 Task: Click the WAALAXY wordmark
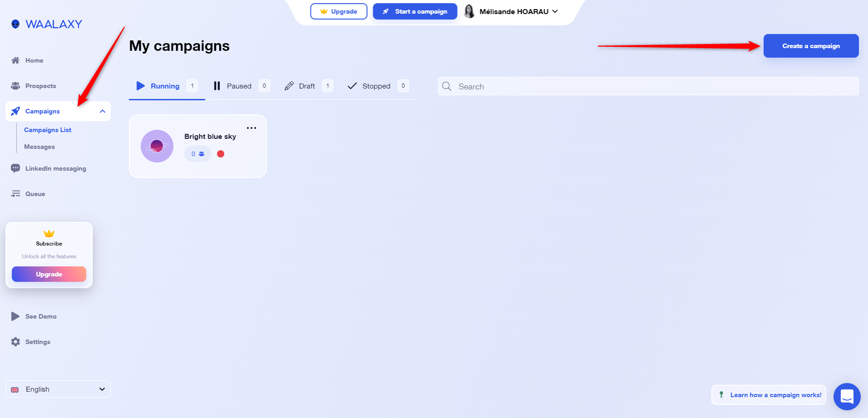click(x=54, y=24)
